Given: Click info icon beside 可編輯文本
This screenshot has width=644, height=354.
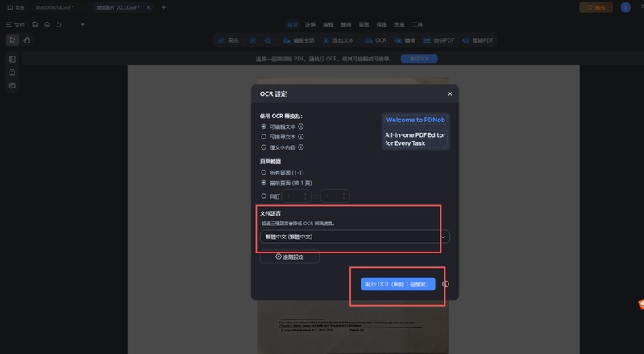Looking at the screenshot, I should pyautogui.click(x=300, y=126).
